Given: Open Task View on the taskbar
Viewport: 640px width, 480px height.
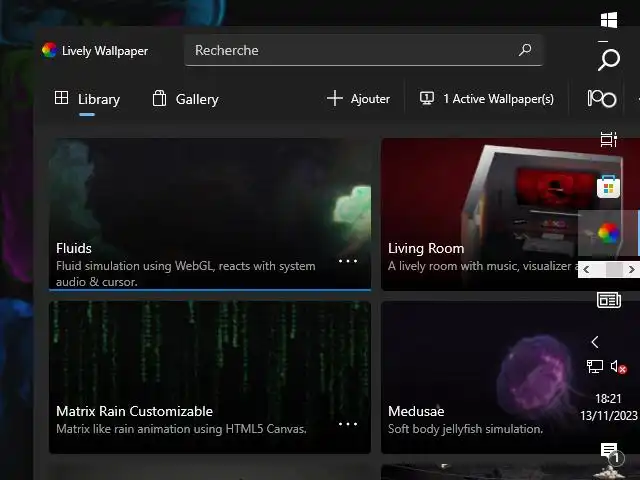Looking at the screenshot, I should coord(609,140).
